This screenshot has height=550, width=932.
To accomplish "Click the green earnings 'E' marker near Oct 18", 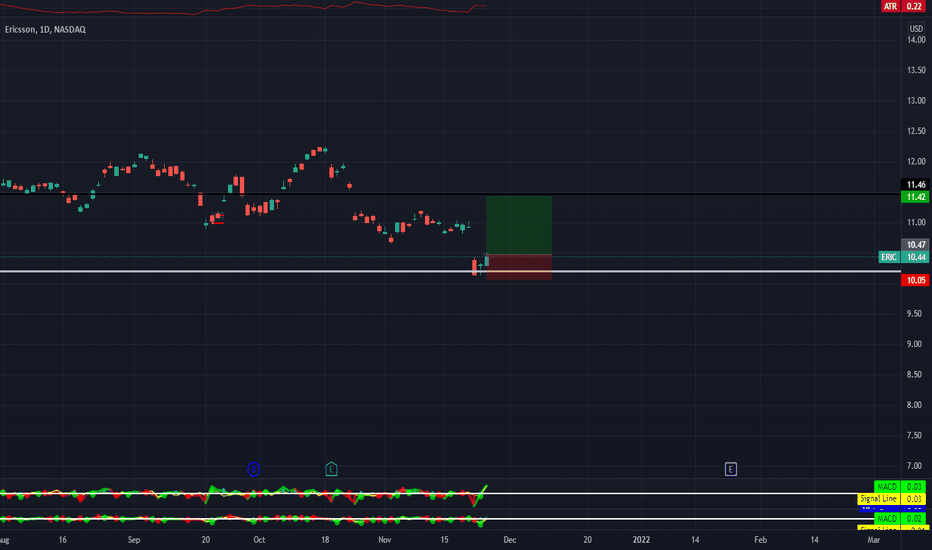I will 331,469.
